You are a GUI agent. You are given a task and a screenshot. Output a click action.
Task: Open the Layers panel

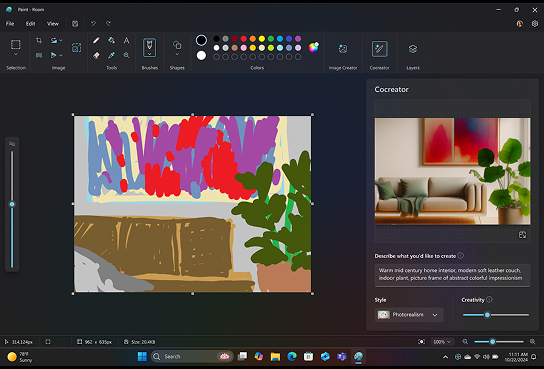click(x=413, y=49)
